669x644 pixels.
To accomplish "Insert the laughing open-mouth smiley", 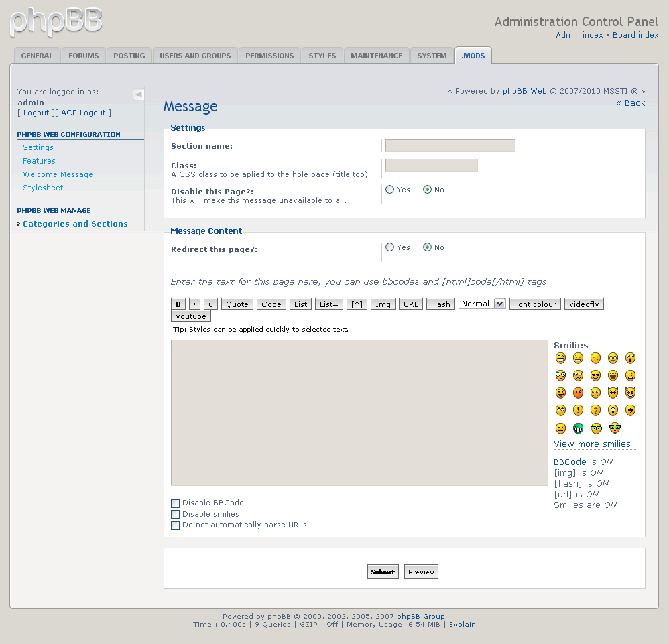I will [613, 375].
